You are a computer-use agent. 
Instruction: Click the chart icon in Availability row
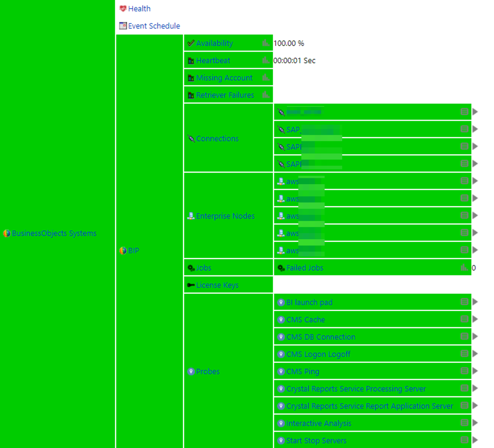[266, 43]
